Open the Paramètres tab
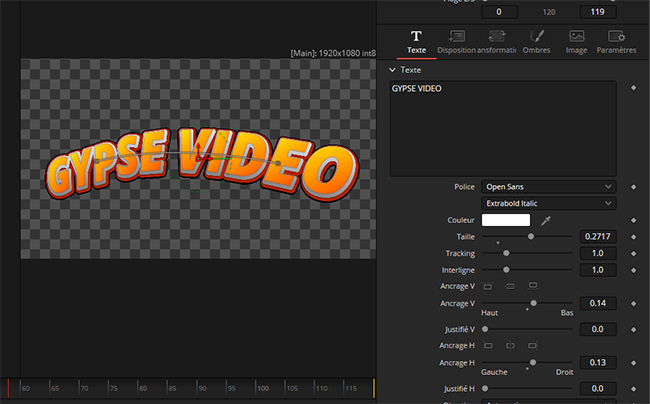650x404 pixels. point(616,42)
